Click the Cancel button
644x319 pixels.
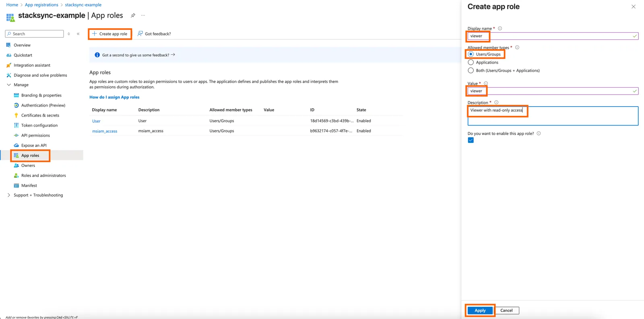506,311
